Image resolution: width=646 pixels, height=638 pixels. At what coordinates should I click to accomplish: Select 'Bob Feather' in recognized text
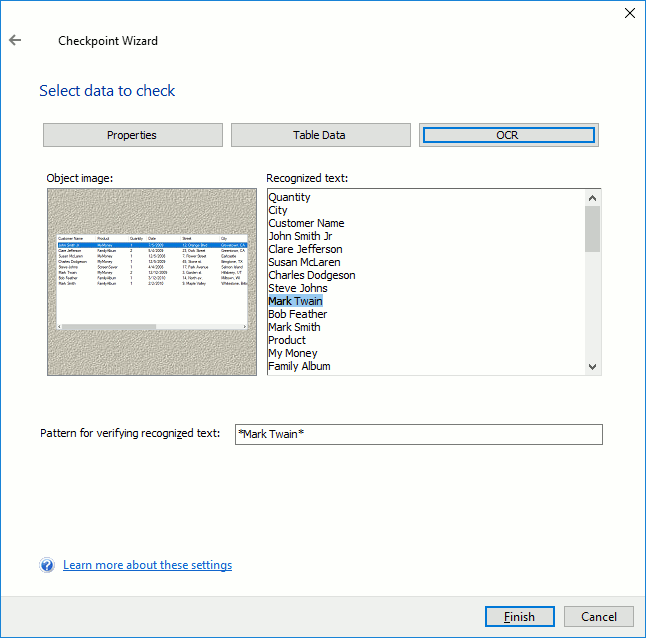(x=297, y=314)
